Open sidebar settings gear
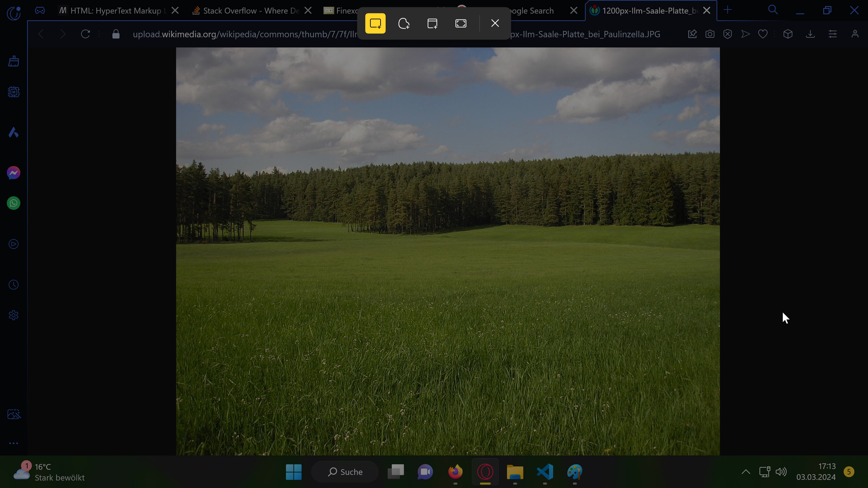The width and height of the screenshot is (868, 488). (x=14, y=315)
